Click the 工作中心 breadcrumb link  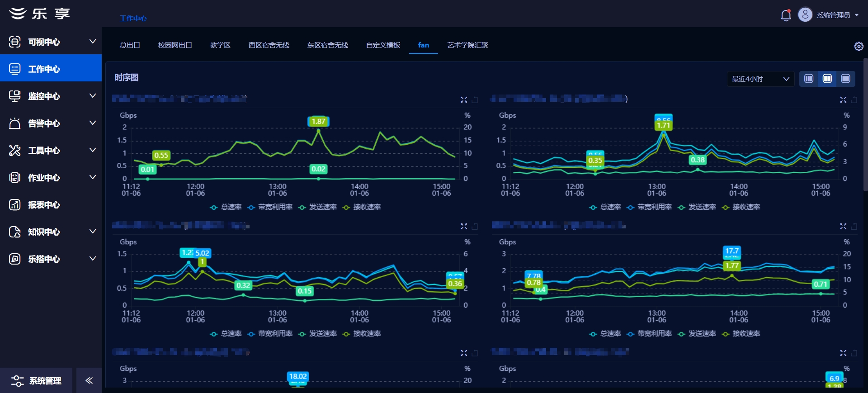[x=133, y=18]
